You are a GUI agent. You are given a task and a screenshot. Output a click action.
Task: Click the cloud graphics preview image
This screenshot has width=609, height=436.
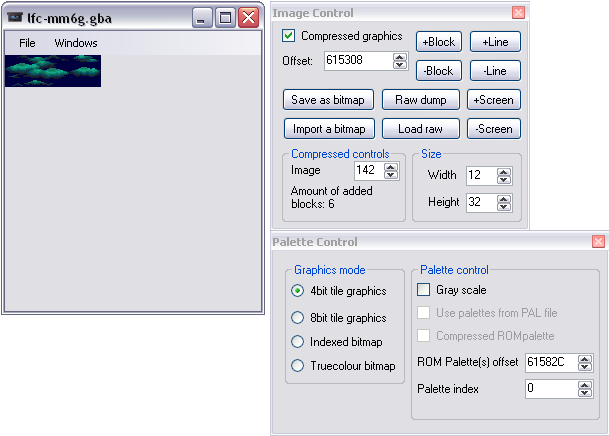point(53,70)
